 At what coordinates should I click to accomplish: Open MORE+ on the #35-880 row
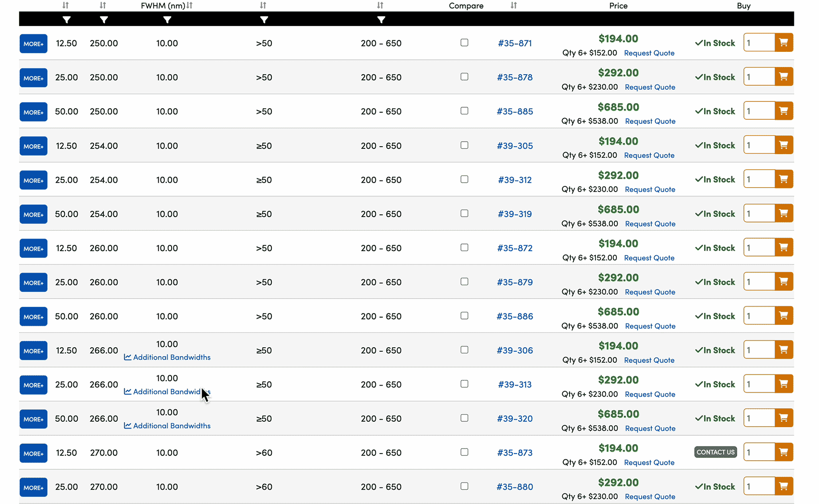pyautogui.click(x=34, y=487)
